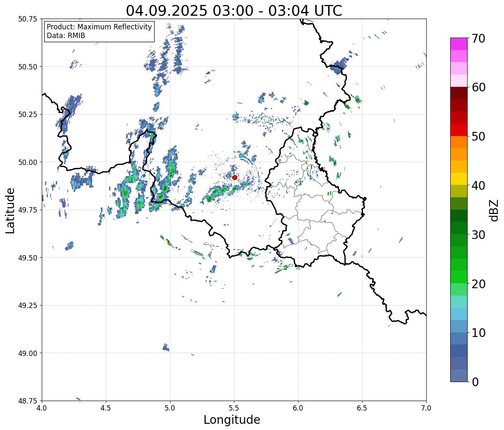Click the 50 colorbar tick label
Image resolution: width=504 pixels, height=430 pixels.
478,136
